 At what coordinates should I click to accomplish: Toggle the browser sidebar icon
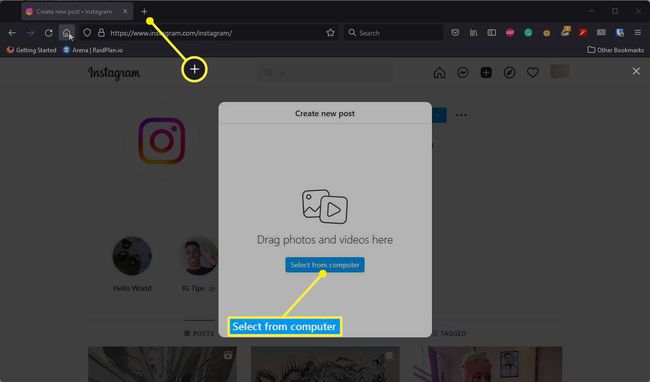coord(492,33)
